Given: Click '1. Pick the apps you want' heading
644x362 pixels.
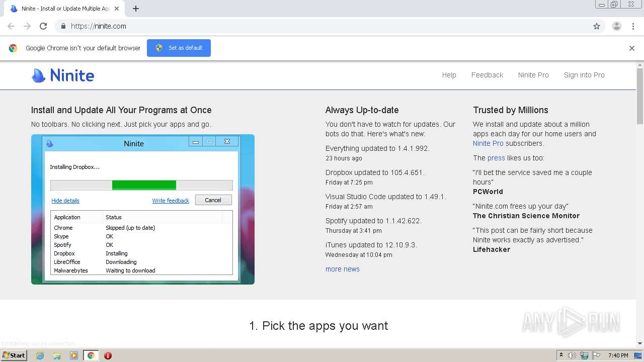Looking at the screenshot, I should click(x=318, y=326).
